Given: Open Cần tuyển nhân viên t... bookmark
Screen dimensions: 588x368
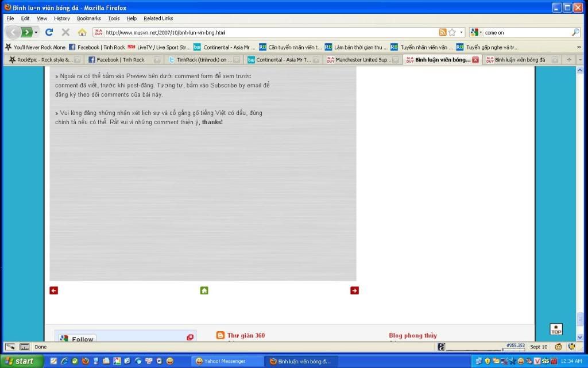Looking at the screenshot, I should pos(290,47).
